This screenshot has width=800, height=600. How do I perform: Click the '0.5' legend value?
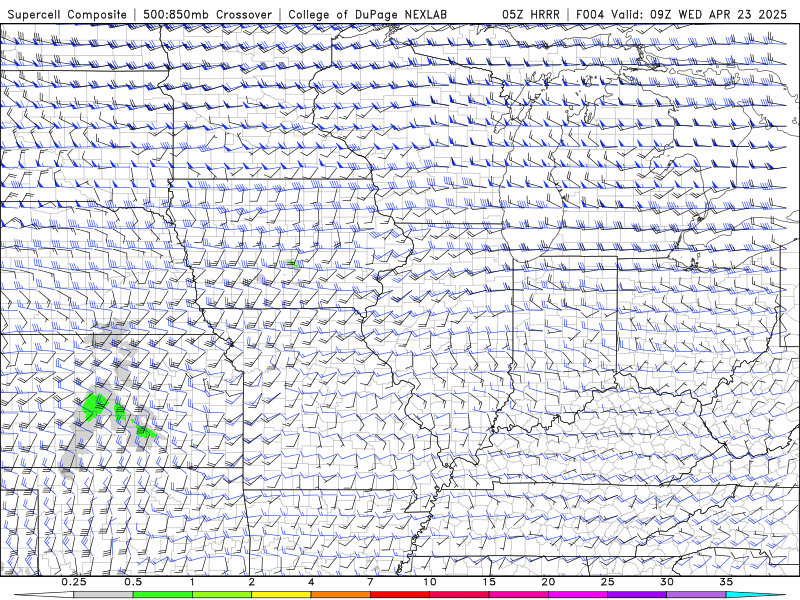click(x=133, y=582)
